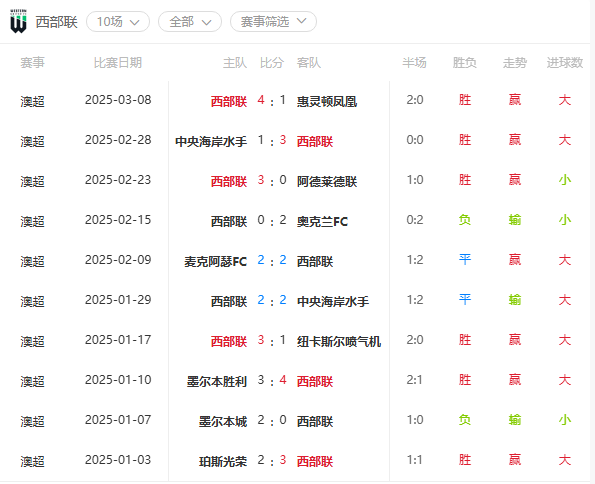
Task: Open the 中央海岸水手 home team in 2025-02-28 match
Action: pos(211,141)
